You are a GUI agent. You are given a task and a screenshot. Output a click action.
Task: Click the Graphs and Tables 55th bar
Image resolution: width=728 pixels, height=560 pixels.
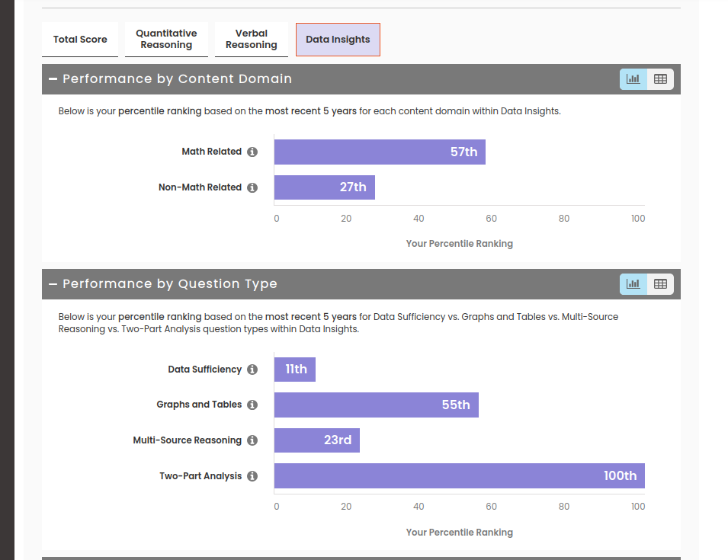[376, 405]
